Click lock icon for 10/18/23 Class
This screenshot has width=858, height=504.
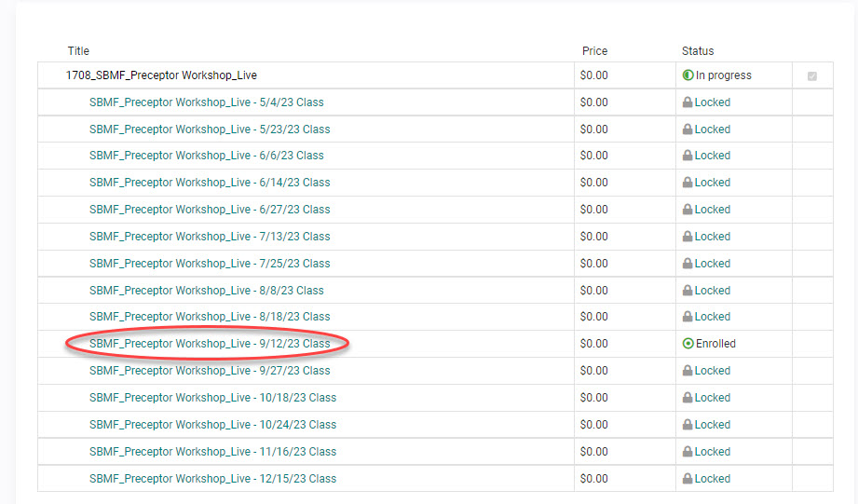(688, 398)
